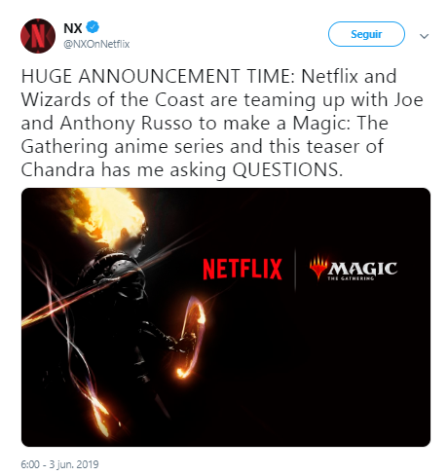
Task: Expand the chevron menu beside Seguir
Action: click(424, 36)
